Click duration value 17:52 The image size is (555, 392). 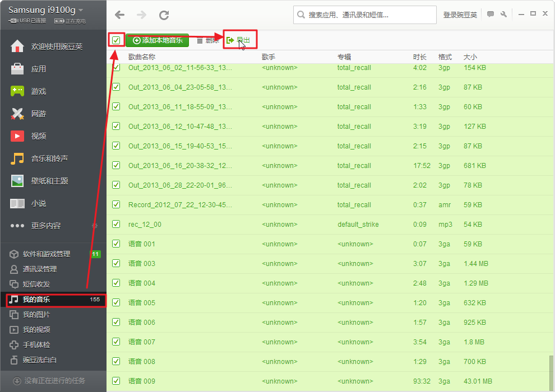click(x=422, y=165)
